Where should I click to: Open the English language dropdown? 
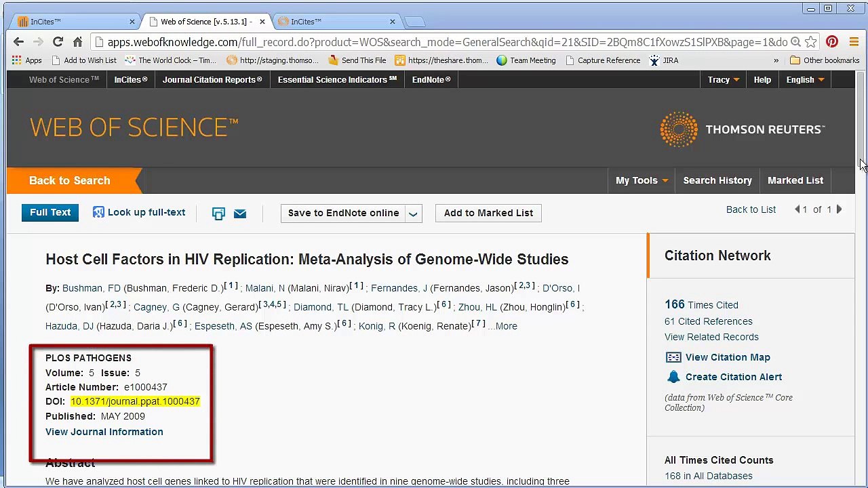[805, 80]
